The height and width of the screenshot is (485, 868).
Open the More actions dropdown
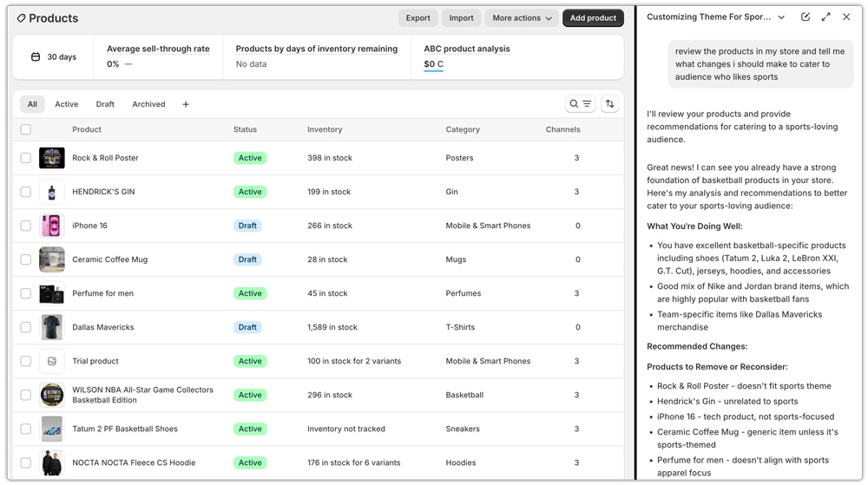pyautogui.click(x=522, y=18)
